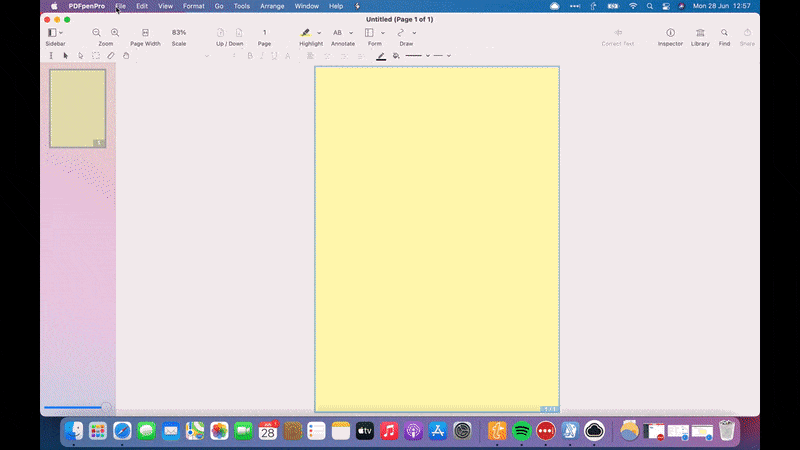The height and width of the screenshot is (450, 800).
Task: Toggle the Sidebar view button
Action: coord(52,33)
